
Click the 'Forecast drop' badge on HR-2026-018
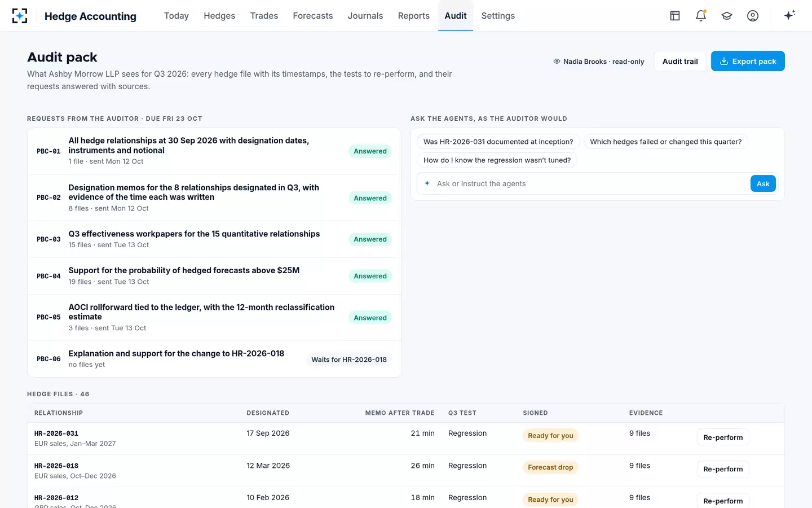click(550, 467)
